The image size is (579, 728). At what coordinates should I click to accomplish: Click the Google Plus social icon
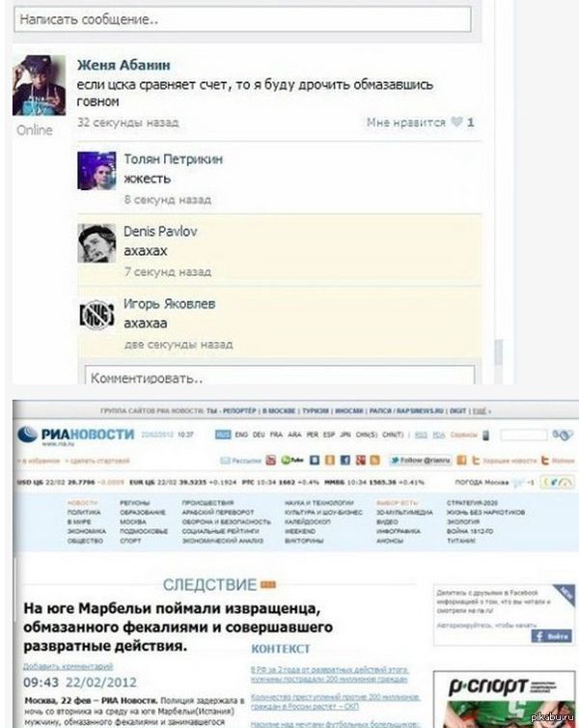[x=360, y=461]
